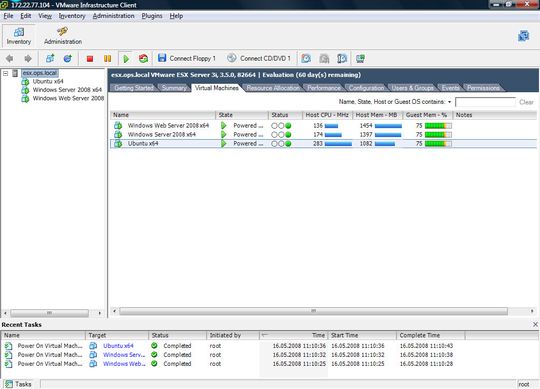Sort by Host Mem - MB column
The image size is (540, 389).
[377, 115]
